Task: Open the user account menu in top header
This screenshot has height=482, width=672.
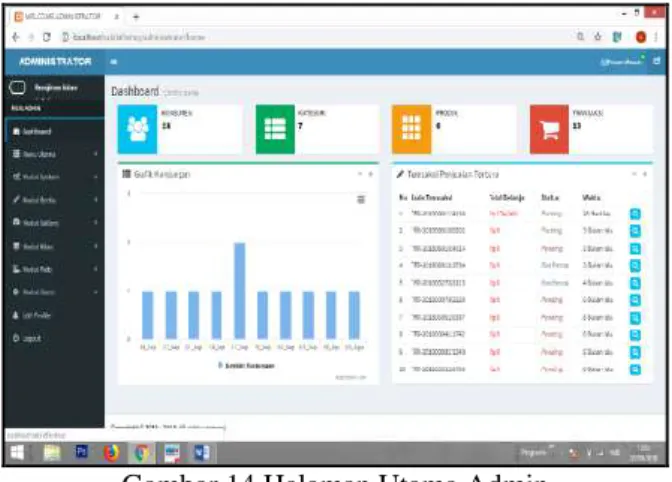Action: (x=621, y=62)
